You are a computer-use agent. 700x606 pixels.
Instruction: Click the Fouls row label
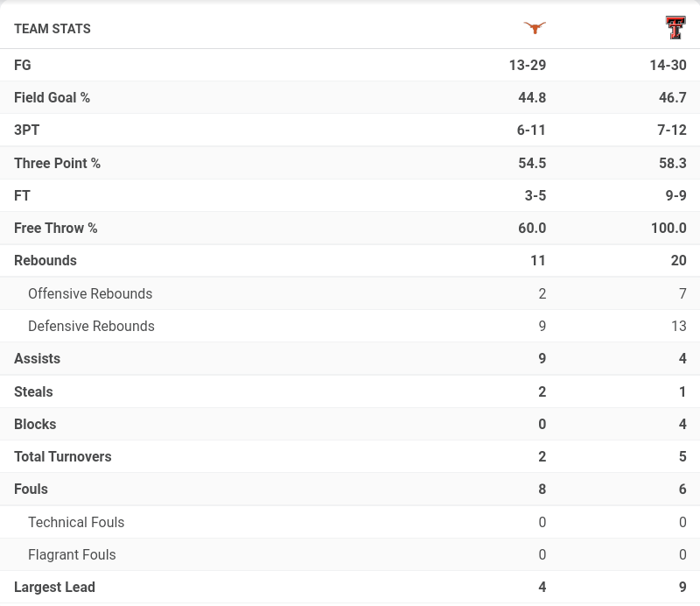click(31, 489)
